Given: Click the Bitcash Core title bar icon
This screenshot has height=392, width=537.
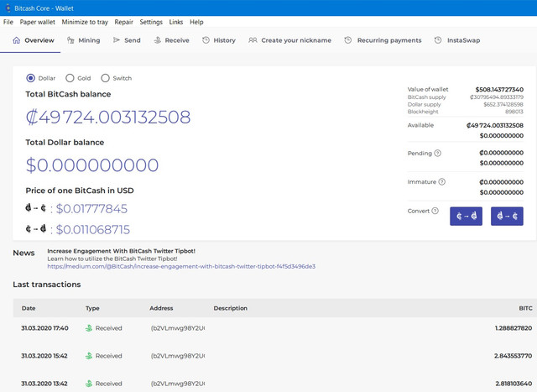Looking at the screenshot, I should [8, 8].
